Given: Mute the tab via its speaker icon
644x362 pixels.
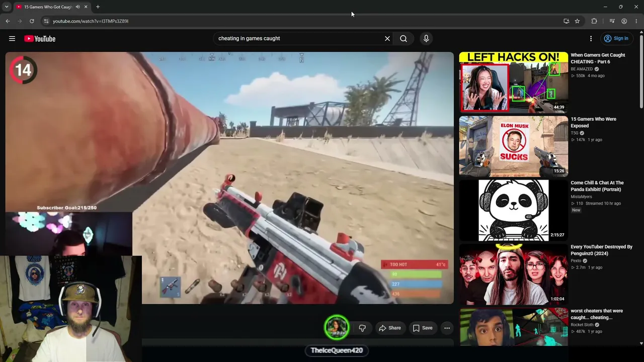Looking at the screenshot, I should [x=77, y=7].
